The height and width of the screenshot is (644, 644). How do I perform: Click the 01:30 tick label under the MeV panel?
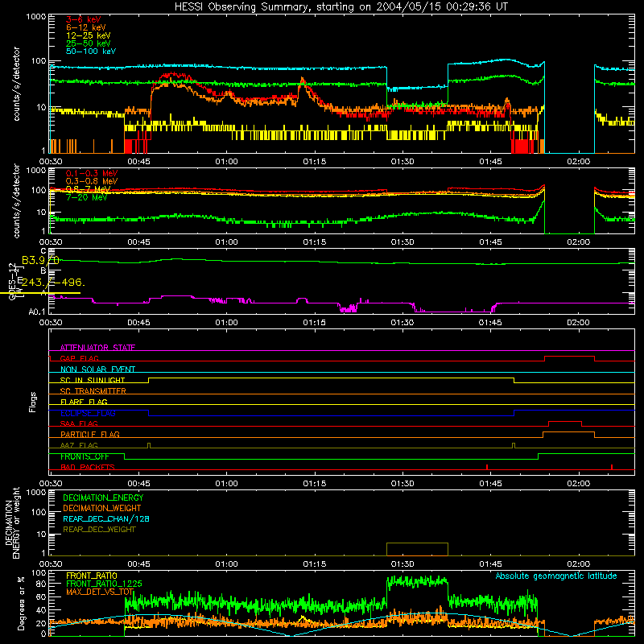pyautogui.click(x=402, y=242)
